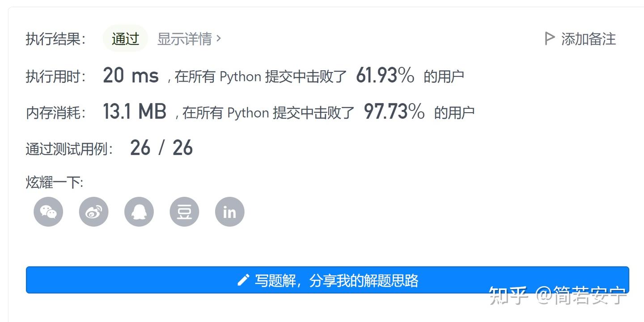This screenshot has height=322, width=644.
Task: Select the 13.1 MB memory value
Action: coord(135,111)
